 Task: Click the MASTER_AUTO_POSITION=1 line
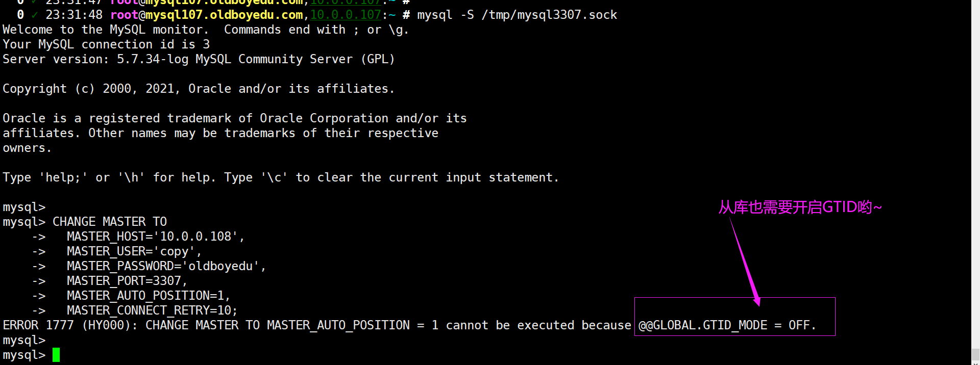148,296
